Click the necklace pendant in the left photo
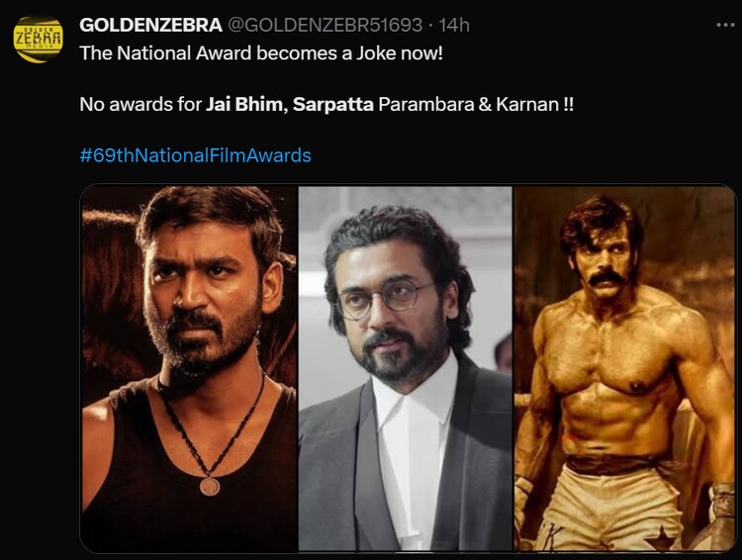The image size is (742, 560). pyautogui.click(x=210, y=486)
